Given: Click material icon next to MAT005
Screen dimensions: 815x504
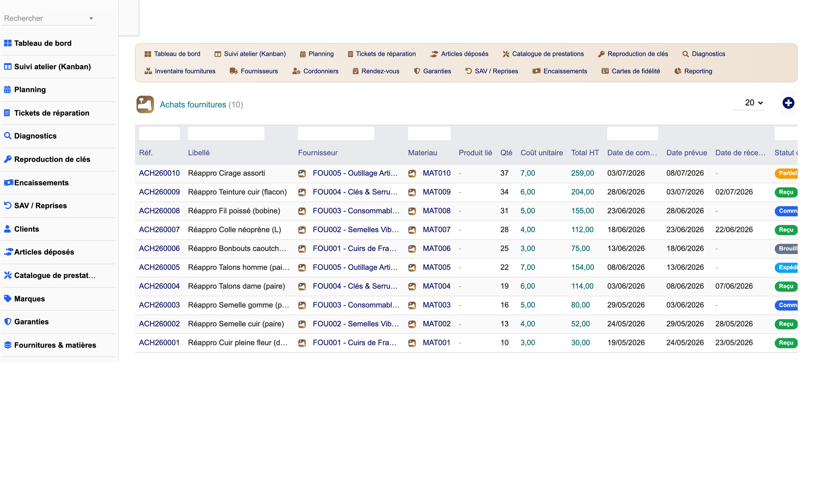Looking at the screenshot, I should click(x=412, y=268).
